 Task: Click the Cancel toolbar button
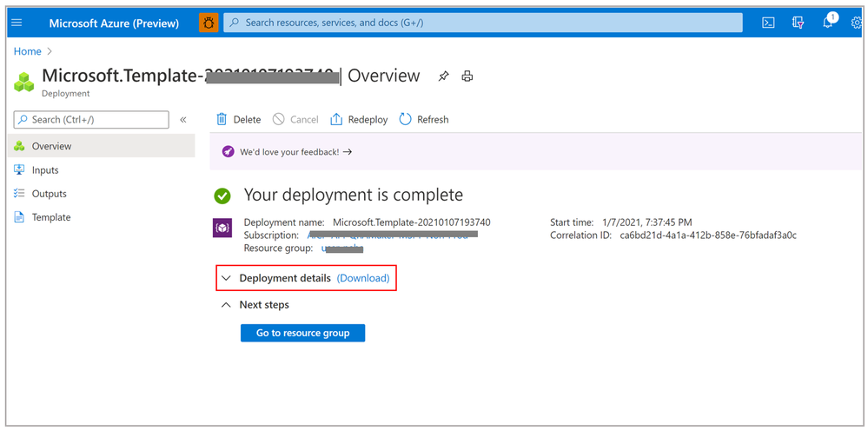[x=295, y=120]
